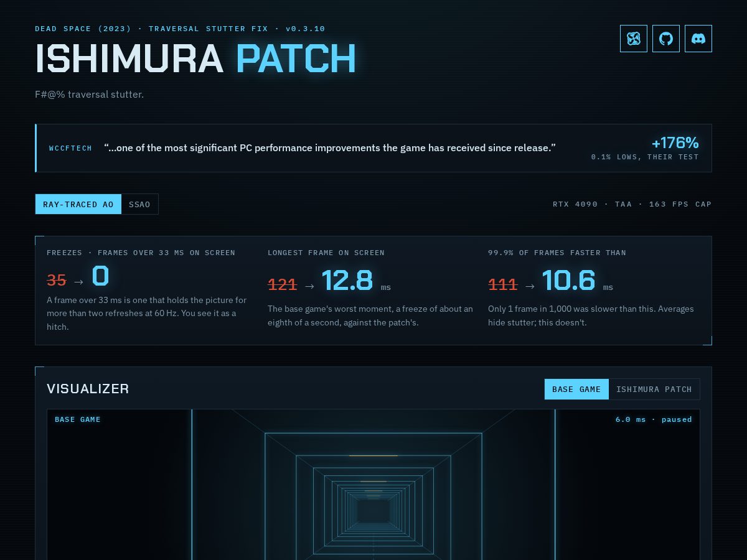Click the version header 'v0.3.10' line

[x=180, y=29]
